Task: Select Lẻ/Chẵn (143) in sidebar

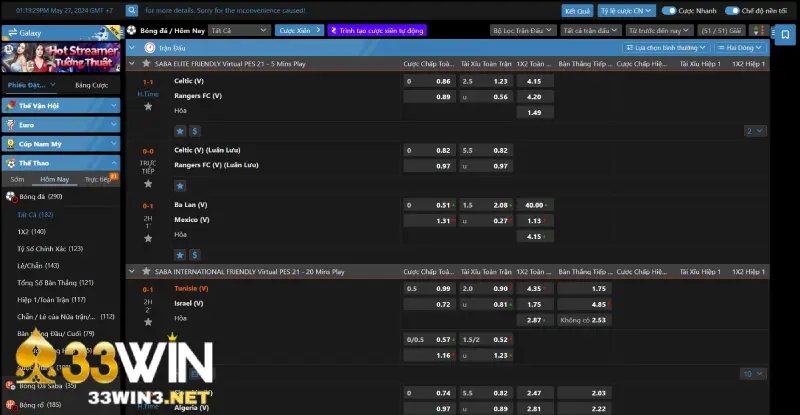Action: click(38, 265)
